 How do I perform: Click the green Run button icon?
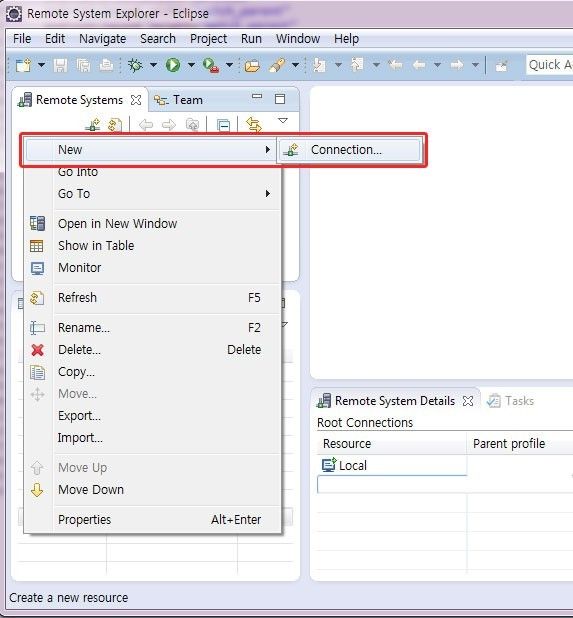coord(173,65)
